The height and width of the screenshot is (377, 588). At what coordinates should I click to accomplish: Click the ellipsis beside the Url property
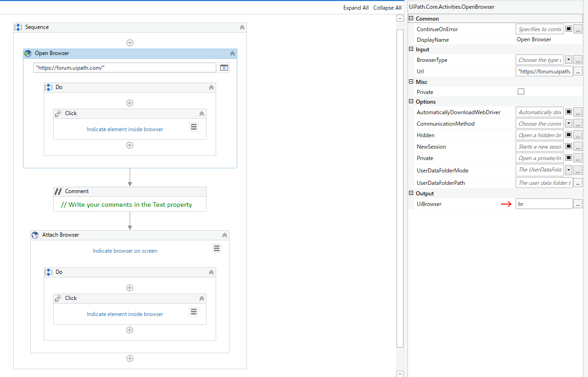point(578,71)
